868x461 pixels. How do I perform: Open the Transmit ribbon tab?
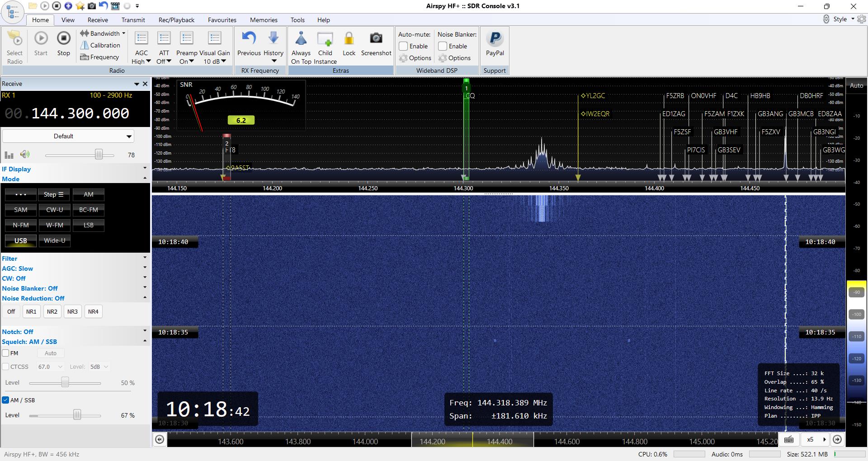(133, 20)
